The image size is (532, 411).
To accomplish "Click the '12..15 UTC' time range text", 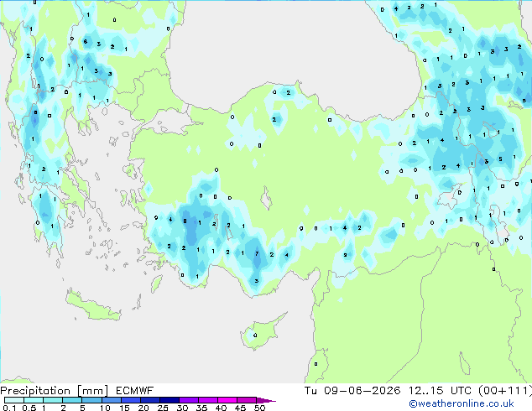I will click(440, 391).
